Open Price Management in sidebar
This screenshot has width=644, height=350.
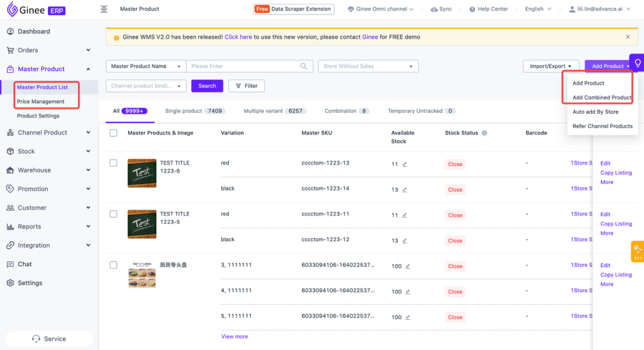coord(41,101)
